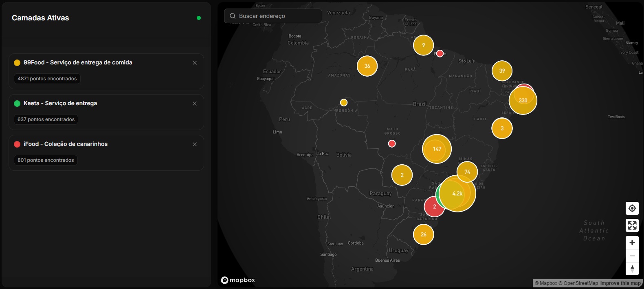Viewport: 644px width, 289px height.
Task: Click the red point near São Luís
Action: tap(440, 53)
